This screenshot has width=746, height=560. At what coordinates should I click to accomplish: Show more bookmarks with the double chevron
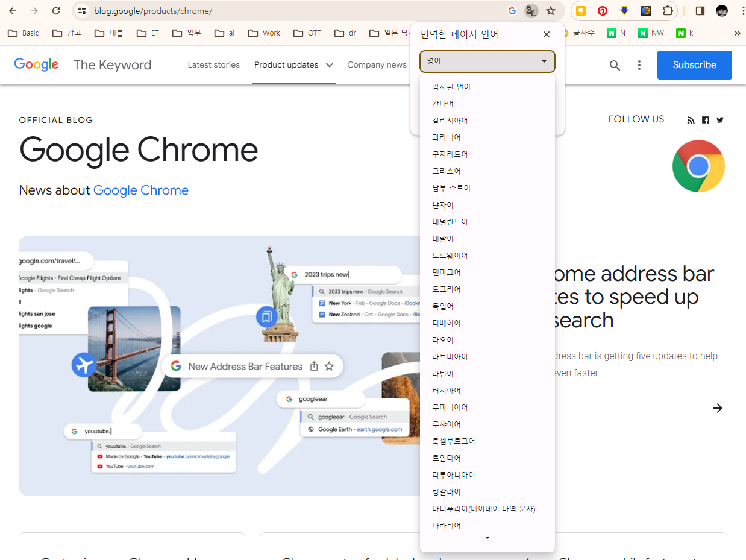(x=737, y=33)
